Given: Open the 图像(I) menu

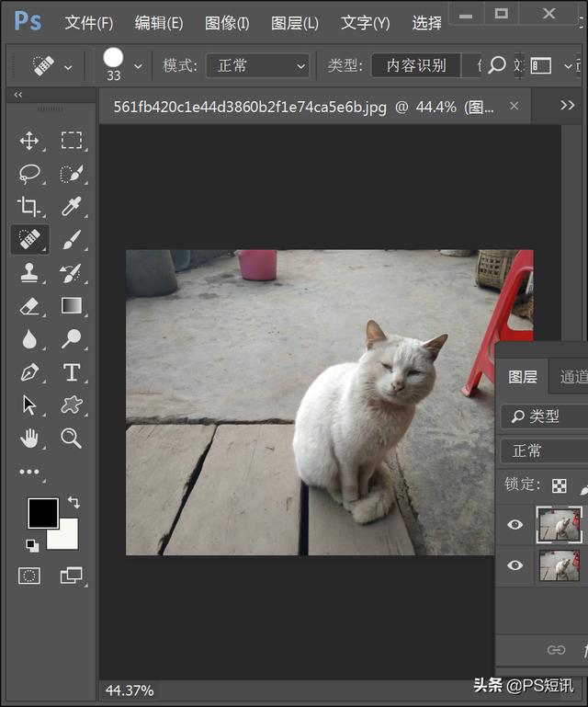Looking at the screenshot, I should click(227, 23).
